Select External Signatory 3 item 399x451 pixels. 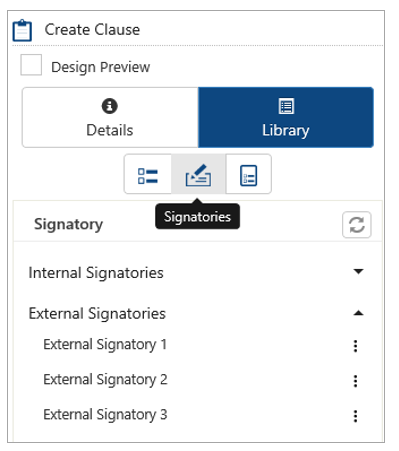point(105,415)
